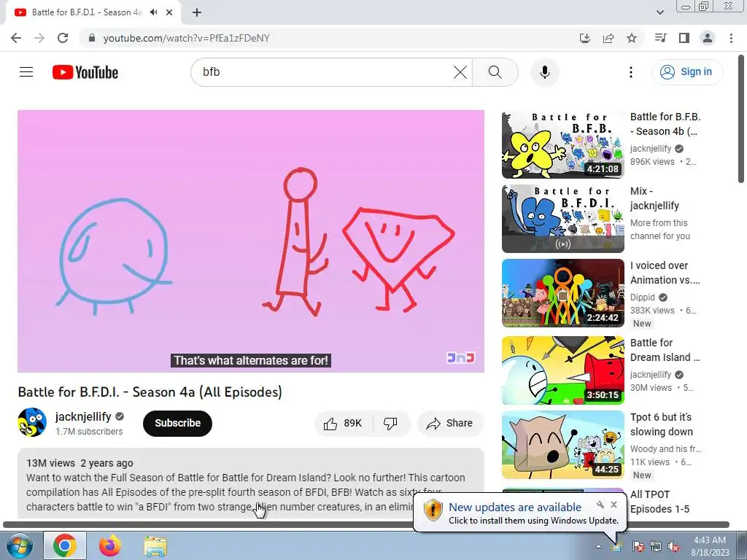747x560 pixels.
Task: Click the video player area
Action: click(x=251, y=241)
